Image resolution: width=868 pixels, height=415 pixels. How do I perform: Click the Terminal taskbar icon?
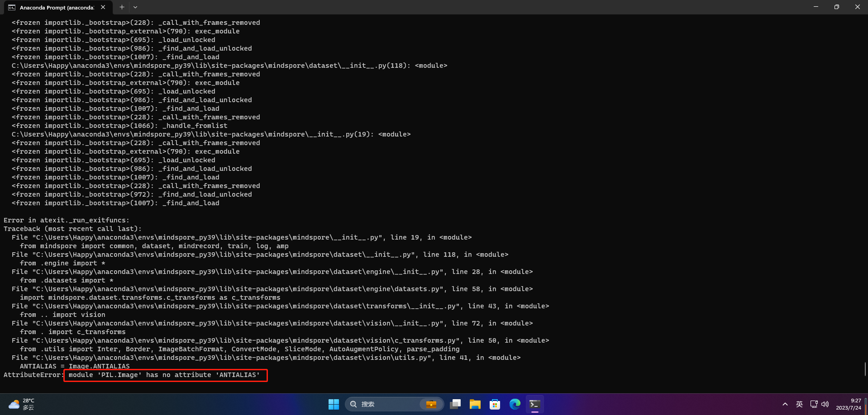click(x=534, y=404)
